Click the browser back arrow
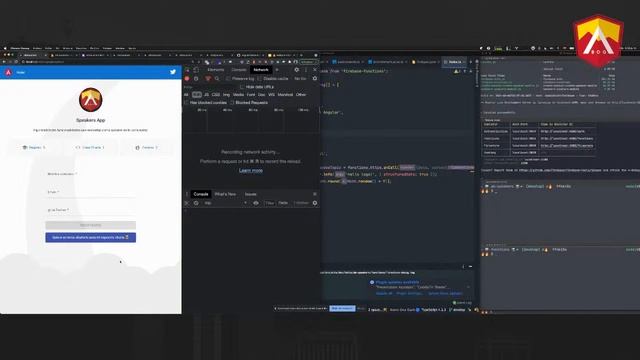 click(x=4, y=62)
